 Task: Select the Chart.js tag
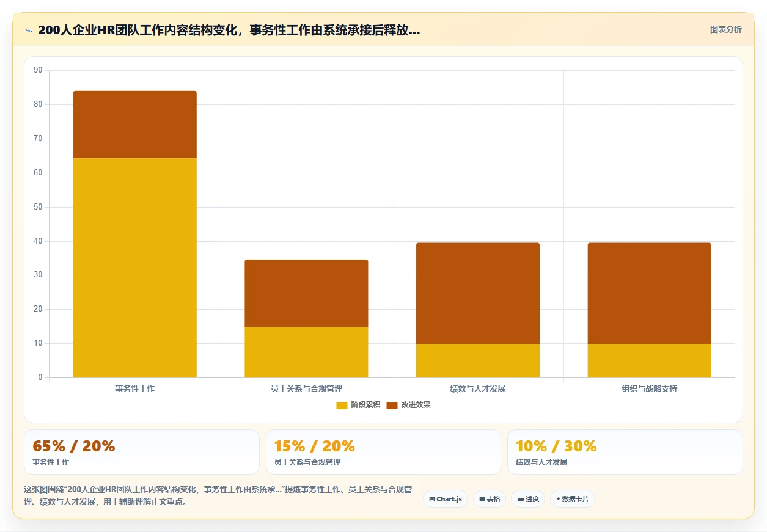coord(446,499)
